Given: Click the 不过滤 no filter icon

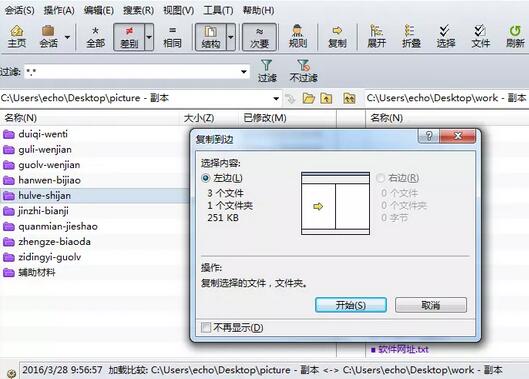Looking at the screenshot, I should (303, 71).
